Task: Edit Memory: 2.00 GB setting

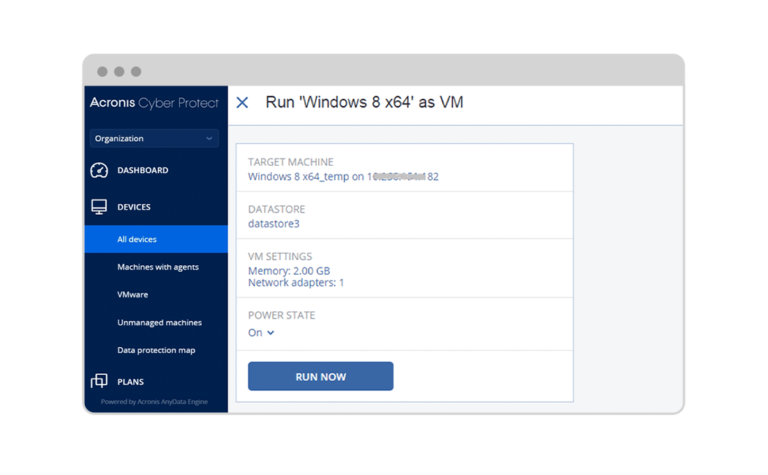Action: point(288,270)
